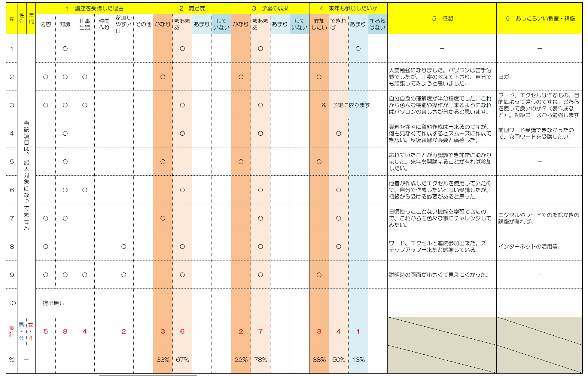Image resolution: width=588 pixels, height=376 pixels.
Task: Click the 'その他' sub-header
Action: 143,24
